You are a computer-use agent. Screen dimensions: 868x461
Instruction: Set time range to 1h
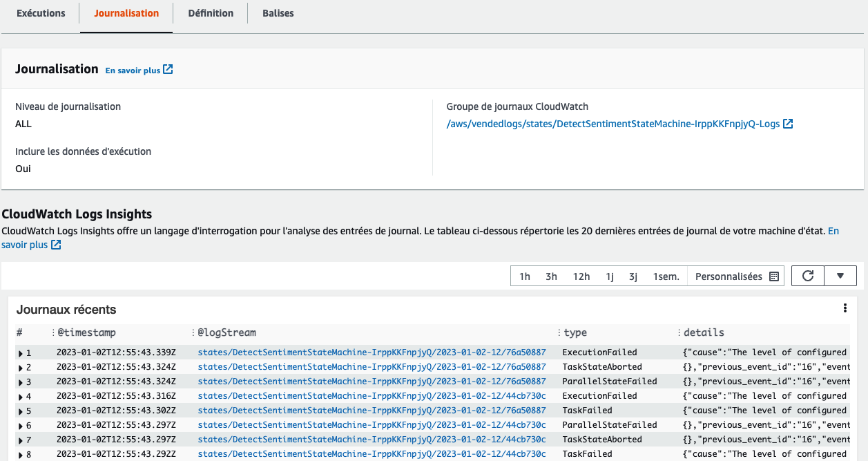point(525,276)
